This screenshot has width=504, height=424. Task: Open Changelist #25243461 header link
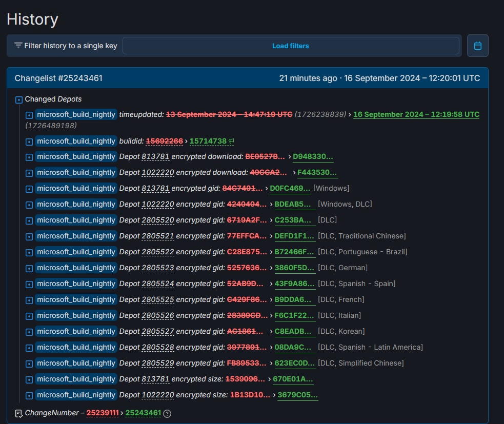(58, 78)
